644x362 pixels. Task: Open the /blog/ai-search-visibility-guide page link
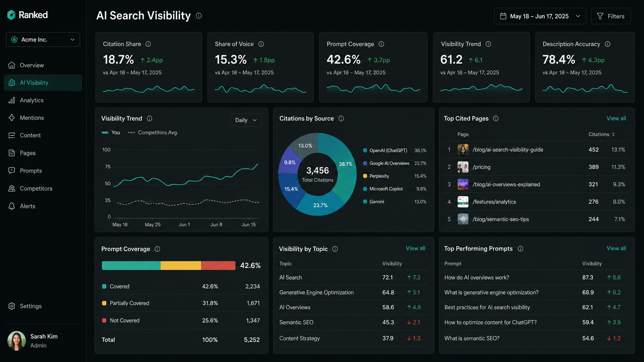tap(508, 150)
